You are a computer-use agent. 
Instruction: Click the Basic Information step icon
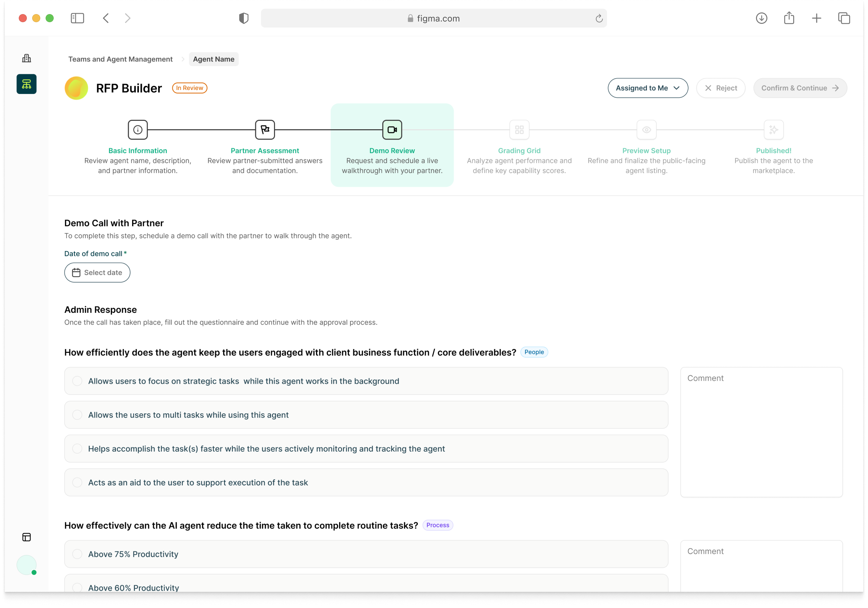(x=138, y=130)
